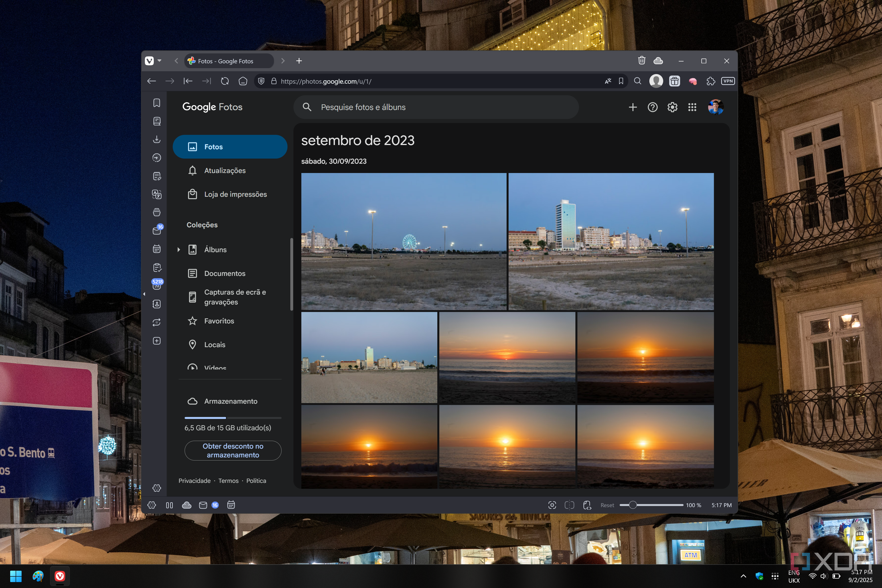Open page actions in the status bar
Image resolution: width=882 pixels, height=588 pixels.
coord(587,505)
